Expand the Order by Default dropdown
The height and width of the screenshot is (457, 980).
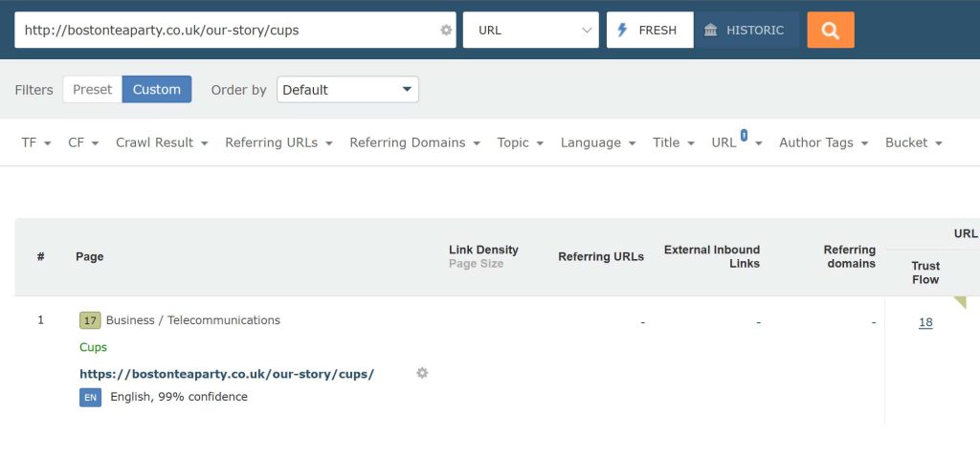(x=347, y=89)
